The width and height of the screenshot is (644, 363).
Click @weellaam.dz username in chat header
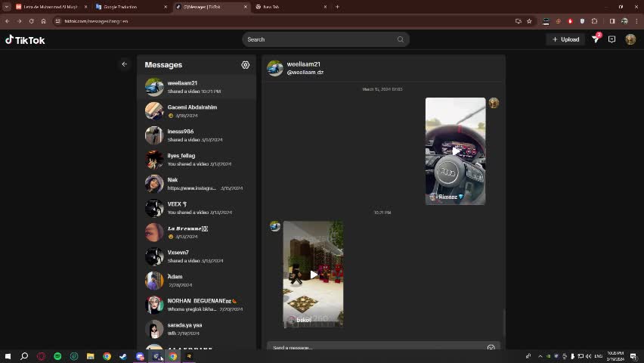click(305, 73)
